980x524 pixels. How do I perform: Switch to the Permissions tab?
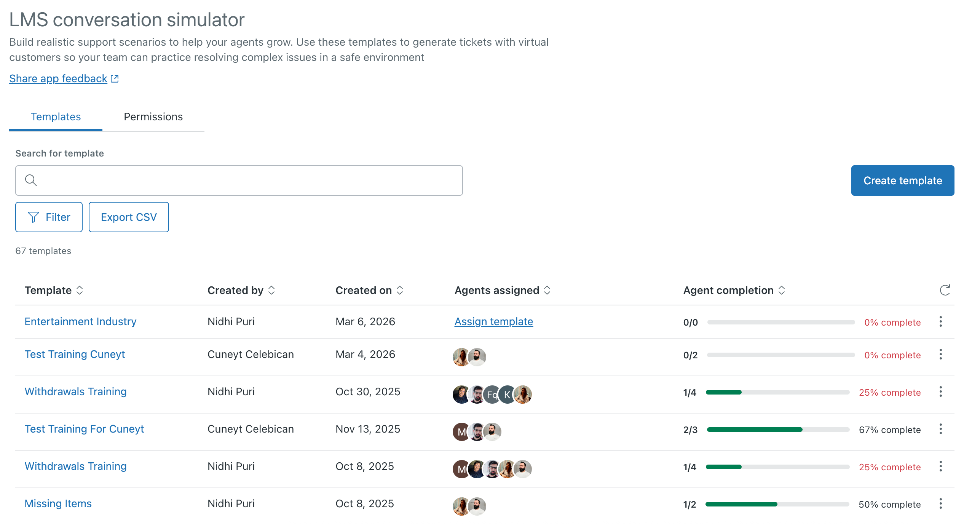tap(153, 117)
